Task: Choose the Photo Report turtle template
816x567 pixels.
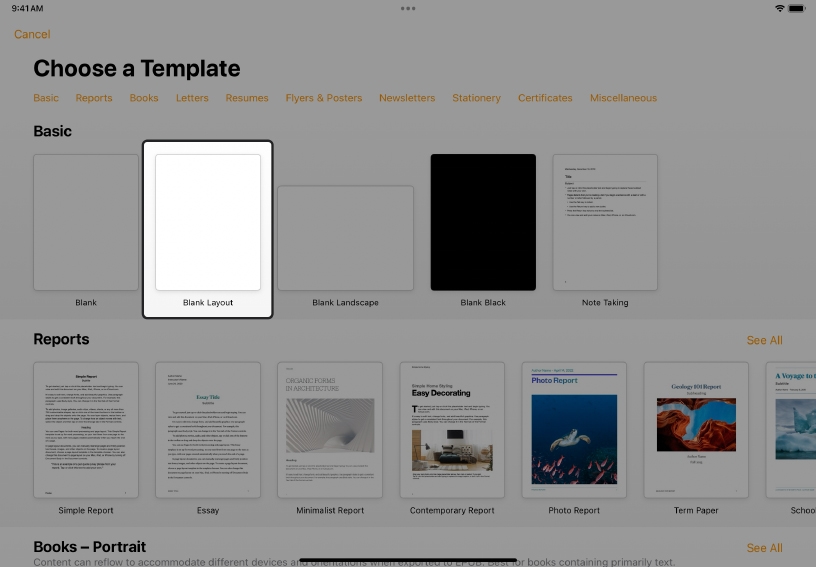Action: 574,429
